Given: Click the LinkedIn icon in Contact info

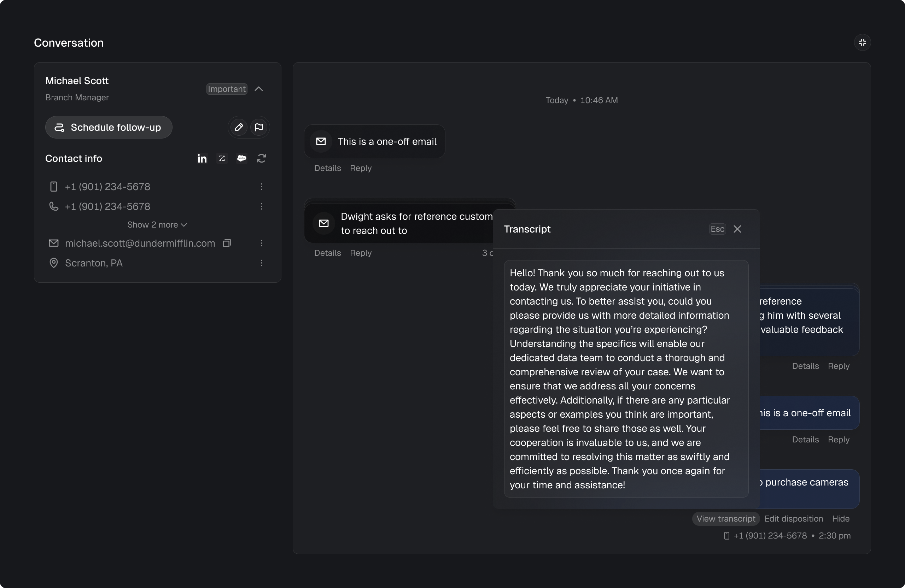Looking at the screenshot, I should coord(202,159).
